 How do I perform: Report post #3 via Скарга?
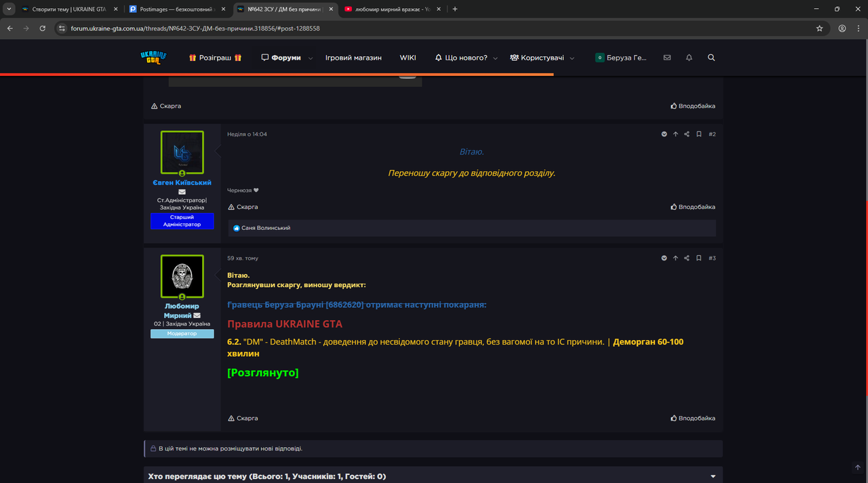pyautogui.click(x=243, y=419)
